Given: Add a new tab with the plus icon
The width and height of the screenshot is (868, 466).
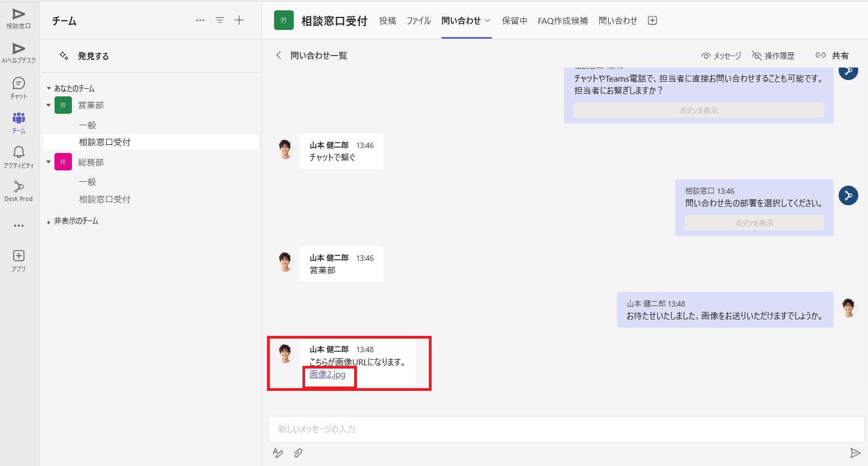Looking at the screenshot, I should click(652, 20).
